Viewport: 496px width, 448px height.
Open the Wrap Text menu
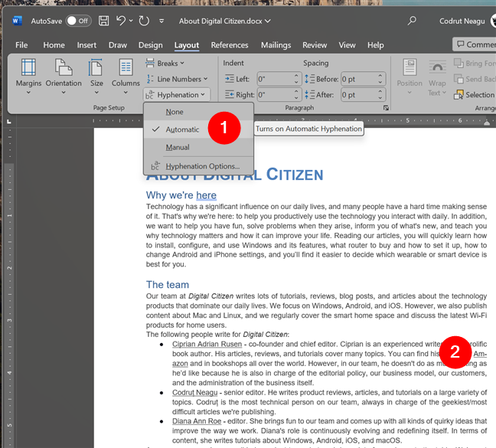pos(437,77)
